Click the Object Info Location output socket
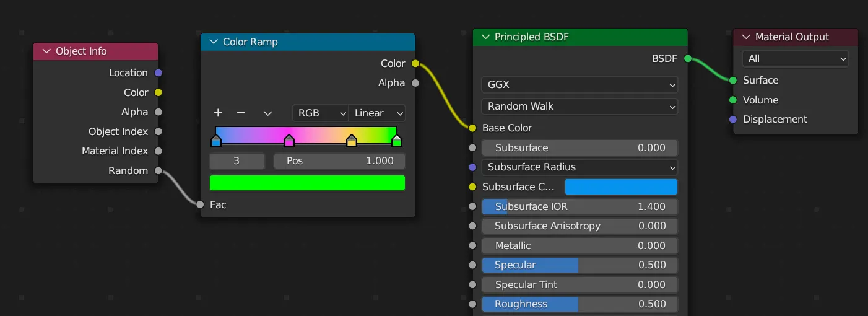This screenshot has height=316, width=868. (x=158, y=73)
